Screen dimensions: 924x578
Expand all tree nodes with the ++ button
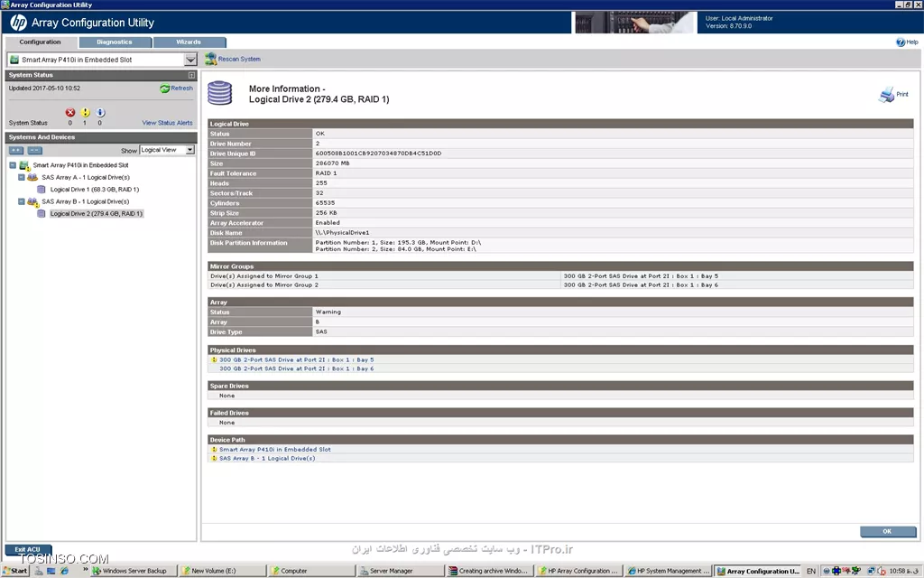tap(16, 151)
